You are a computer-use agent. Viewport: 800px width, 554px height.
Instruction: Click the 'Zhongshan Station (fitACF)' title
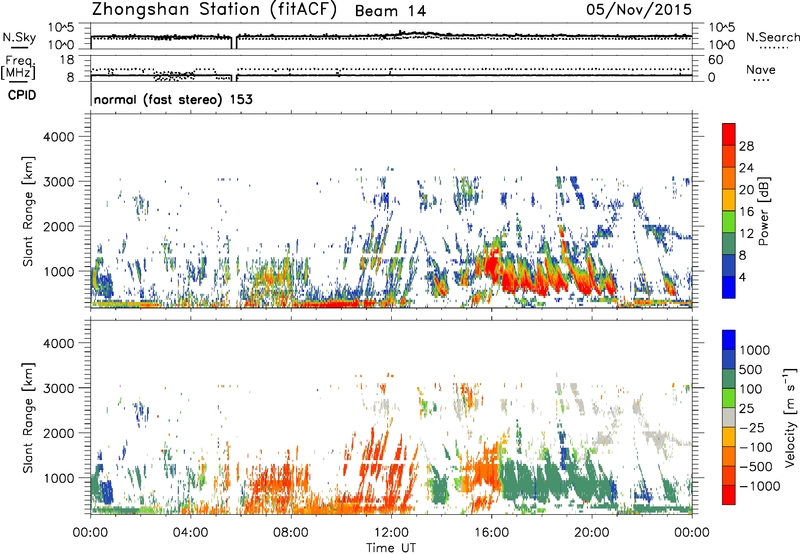point(214,10)
